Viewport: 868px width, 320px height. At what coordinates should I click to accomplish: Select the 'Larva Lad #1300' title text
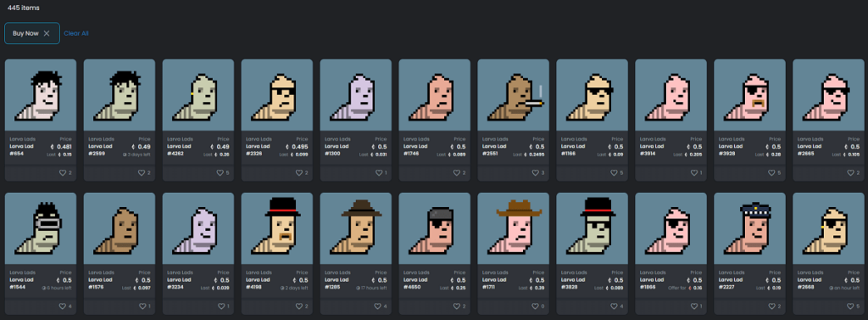click(x=337, y=149)
